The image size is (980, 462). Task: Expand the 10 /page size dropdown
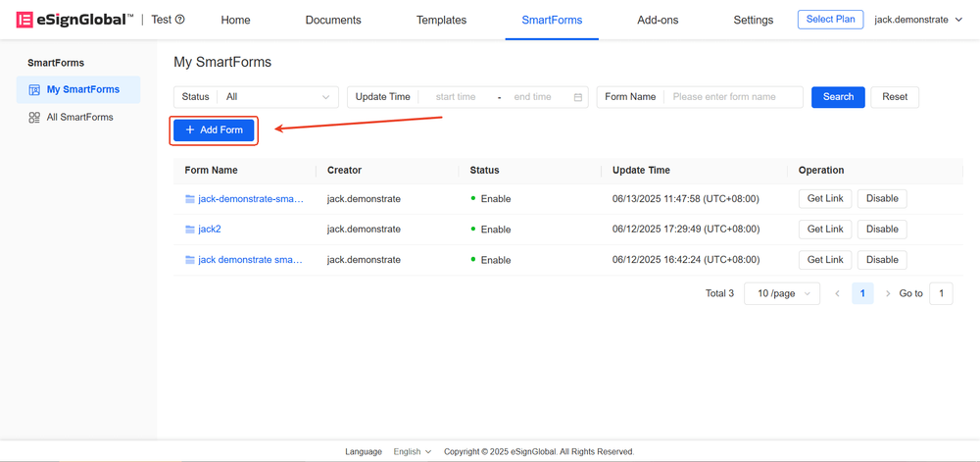pos(782,293)
